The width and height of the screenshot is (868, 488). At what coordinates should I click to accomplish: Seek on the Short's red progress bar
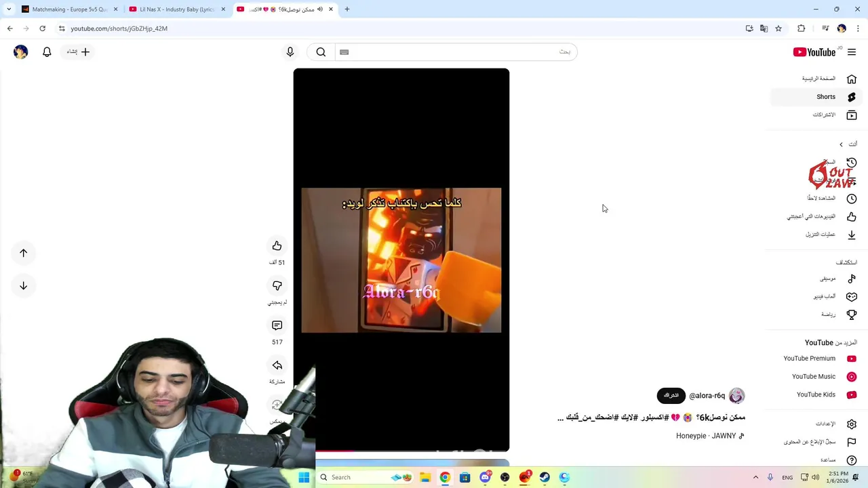coord(401,451)
